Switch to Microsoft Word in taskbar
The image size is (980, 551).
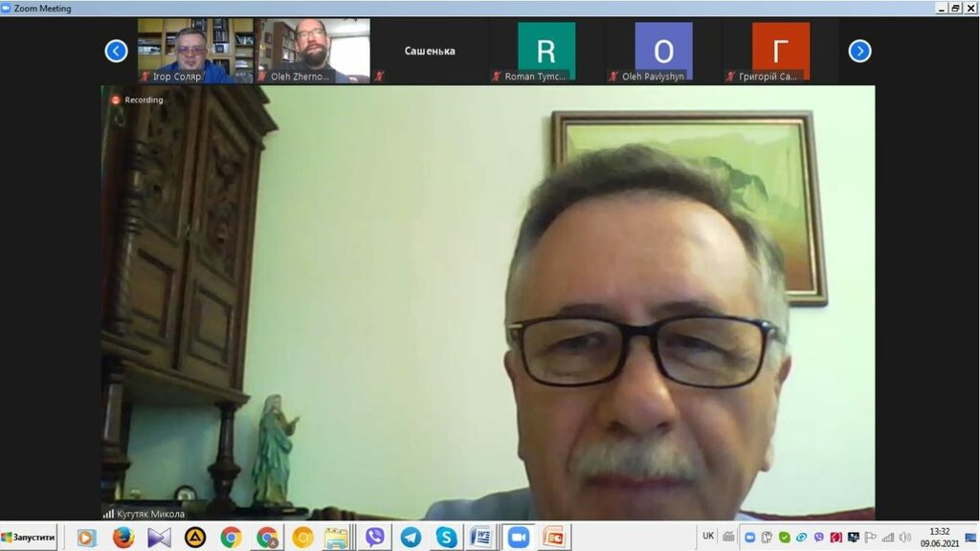(x=481, y=538)
